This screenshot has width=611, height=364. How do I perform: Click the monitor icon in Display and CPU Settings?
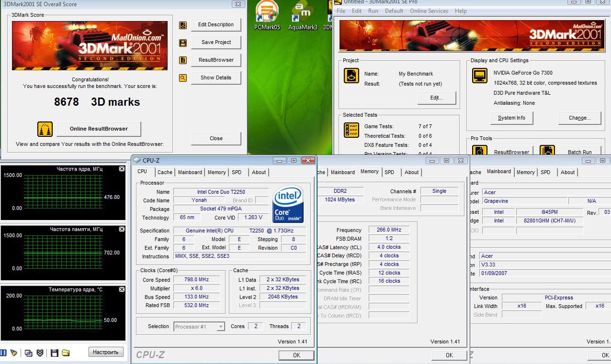pyautogui.click(x=480, y=76)
